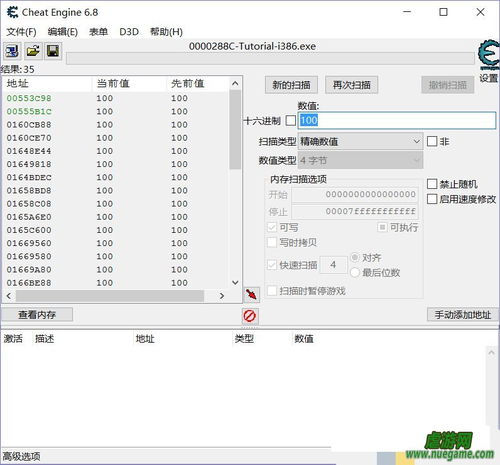The width and height of the screenshot is (500, 465).
Task: Open the 编辑(E) menu
Action: click(63, 32)
